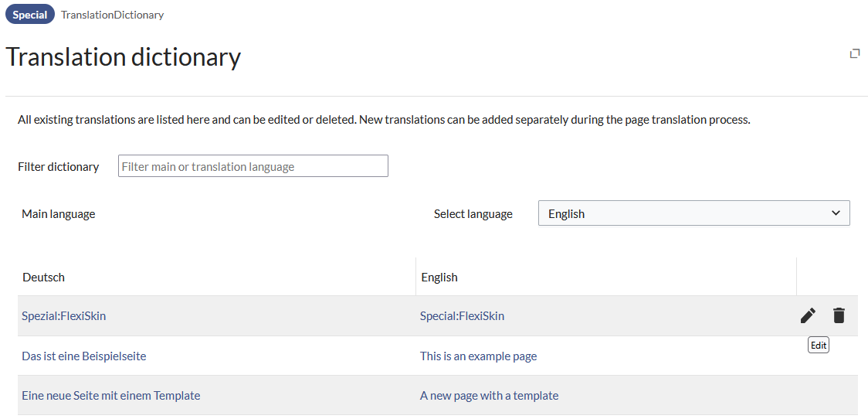Click the Special namespace badge
The width and height of the screenshot is (868, 419).
pos(30,15)
